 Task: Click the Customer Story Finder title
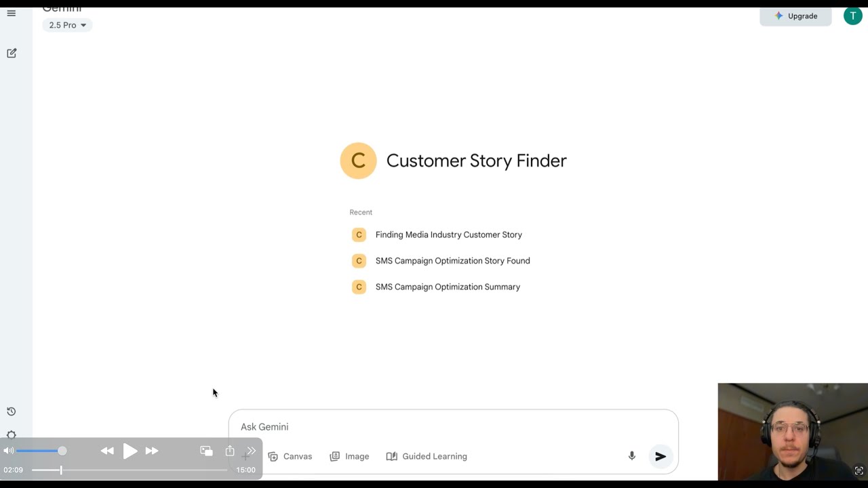coord(476,161)
